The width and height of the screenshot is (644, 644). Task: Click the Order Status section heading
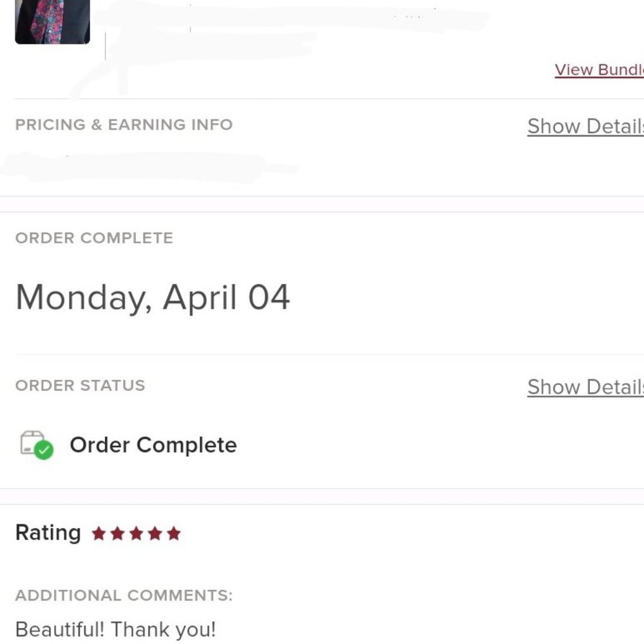80,385
